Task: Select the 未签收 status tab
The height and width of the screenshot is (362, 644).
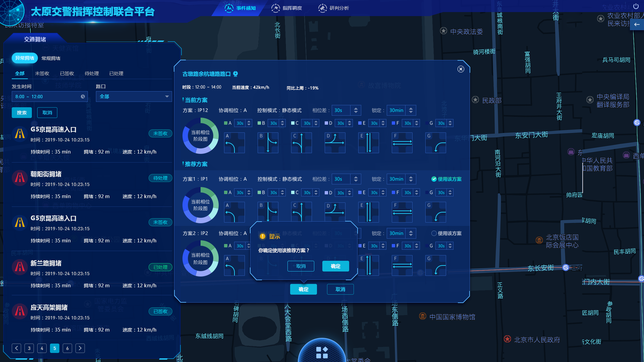Action: point(42,73)
